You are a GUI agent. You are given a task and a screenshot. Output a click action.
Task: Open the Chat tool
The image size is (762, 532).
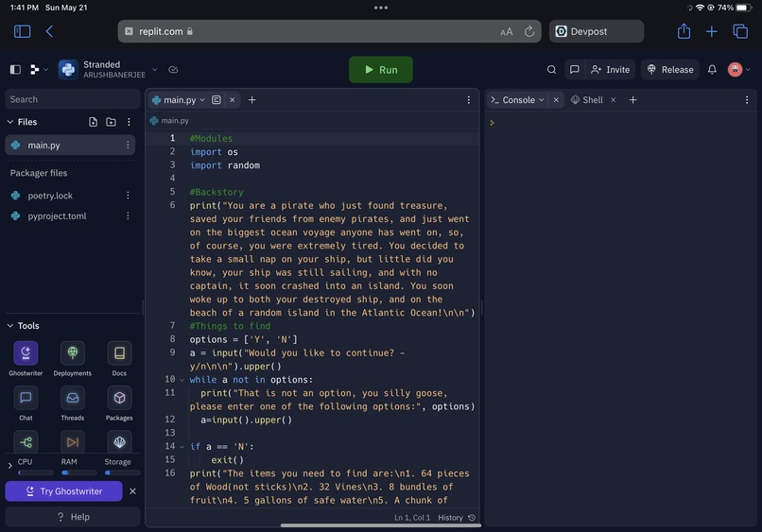pyautogui.click(x=26, y=403)
